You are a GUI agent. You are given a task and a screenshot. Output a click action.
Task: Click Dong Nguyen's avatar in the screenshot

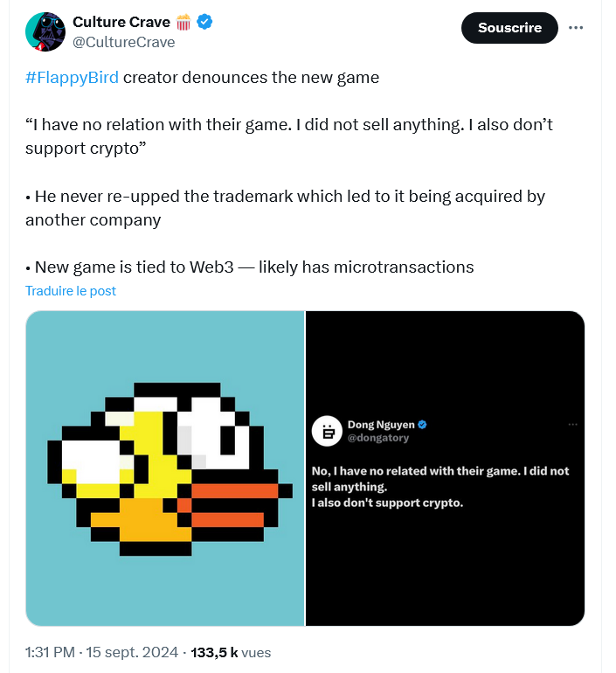coord(328,431)
